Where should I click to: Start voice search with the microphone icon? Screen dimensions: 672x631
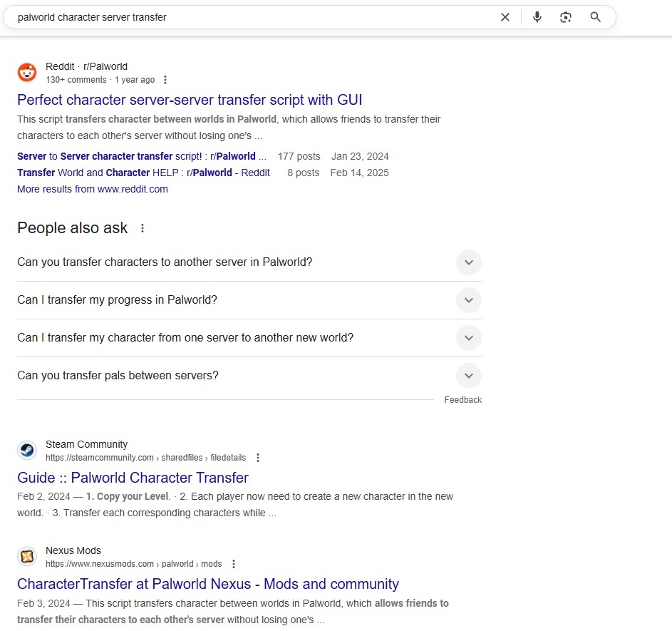point(537,17)
